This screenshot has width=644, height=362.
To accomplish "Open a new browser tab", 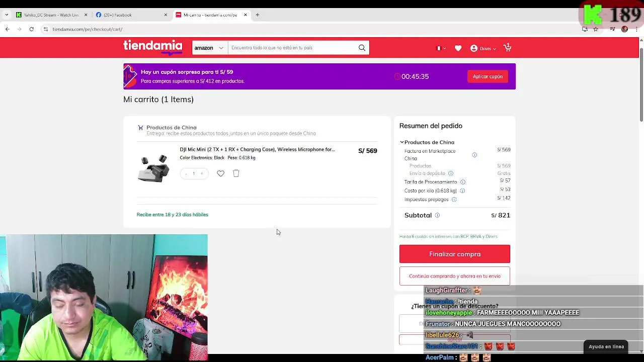I will pos(258,15).
